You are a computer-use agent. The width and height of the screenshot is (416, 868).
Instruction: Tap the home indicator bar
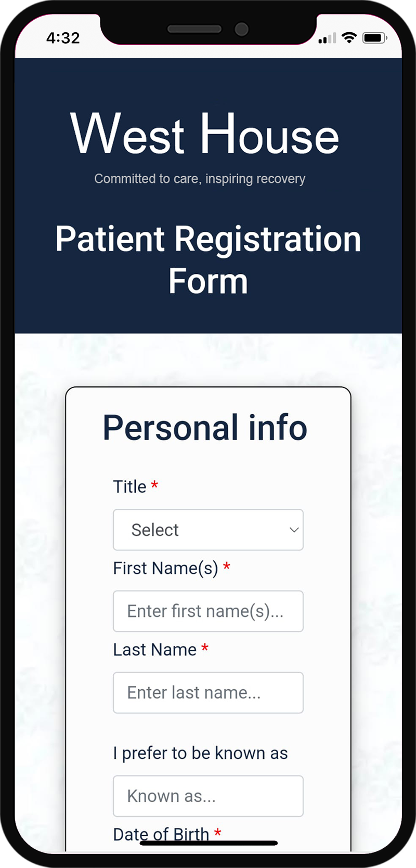[x=209, y=843]
